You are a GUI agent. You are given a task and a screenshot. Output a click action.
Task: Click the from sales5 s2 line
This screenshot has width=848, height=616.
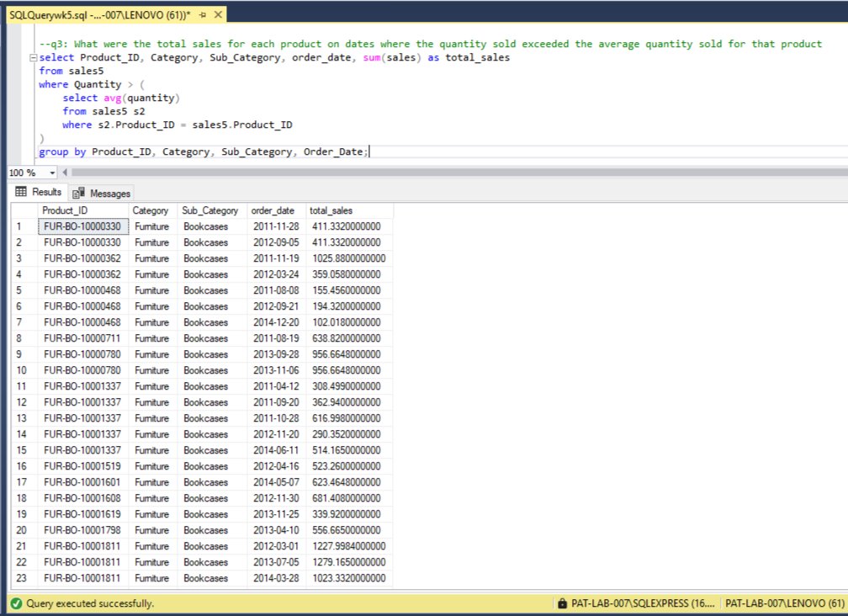click(103, 111)
